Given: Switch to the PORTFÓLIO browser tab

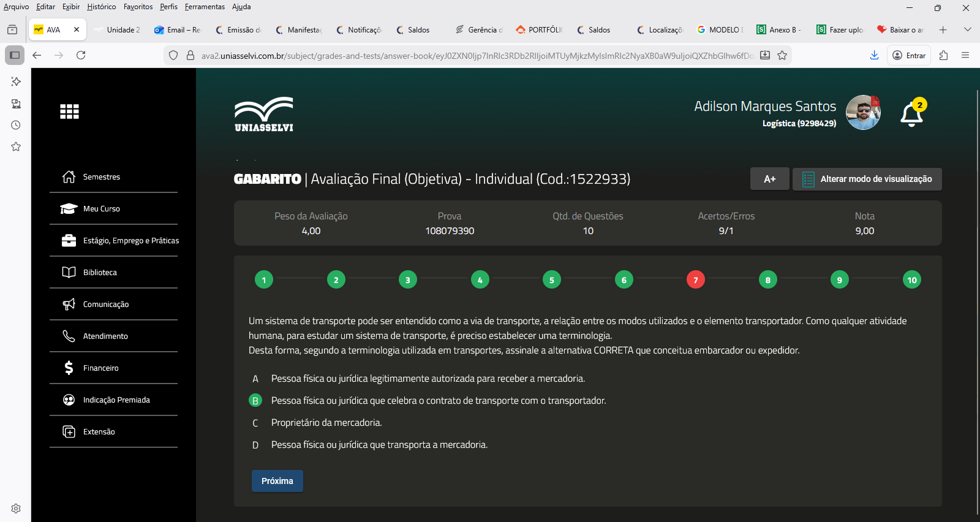Looking at the screenshot, I should 539,29.
